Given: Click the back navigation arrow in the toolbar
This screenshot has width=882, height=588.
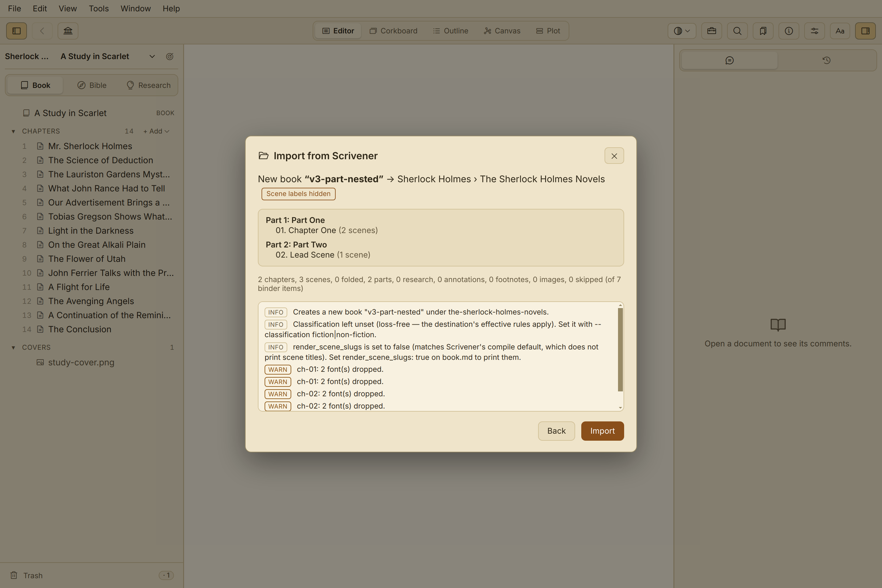Looking at the screenshot, I should [42, 31].
